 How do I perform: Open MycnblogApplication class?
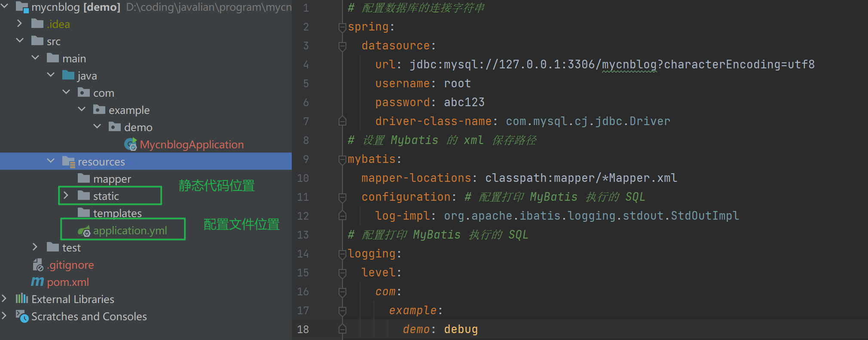(x=192, y=144)
